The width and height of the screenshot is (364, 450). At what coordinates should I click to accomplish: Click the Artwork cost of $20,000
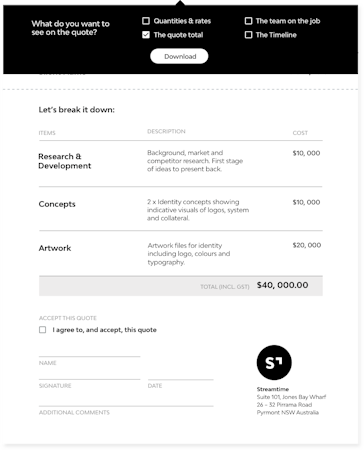(x=307, y=245)
